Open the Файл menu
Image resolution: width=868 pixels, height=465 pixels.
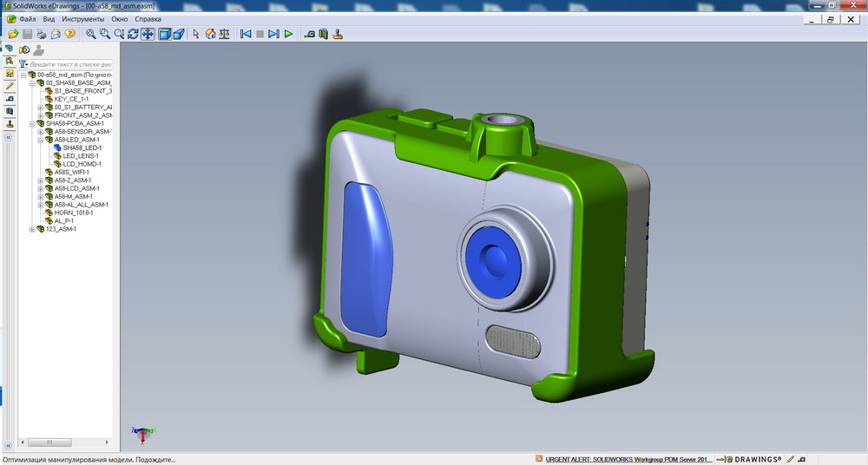[x=27, y=19]
